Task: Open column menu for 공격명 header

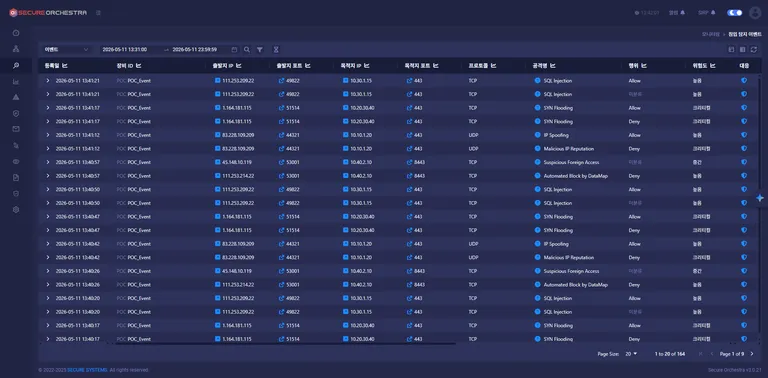Action: [x=553, y=65]
